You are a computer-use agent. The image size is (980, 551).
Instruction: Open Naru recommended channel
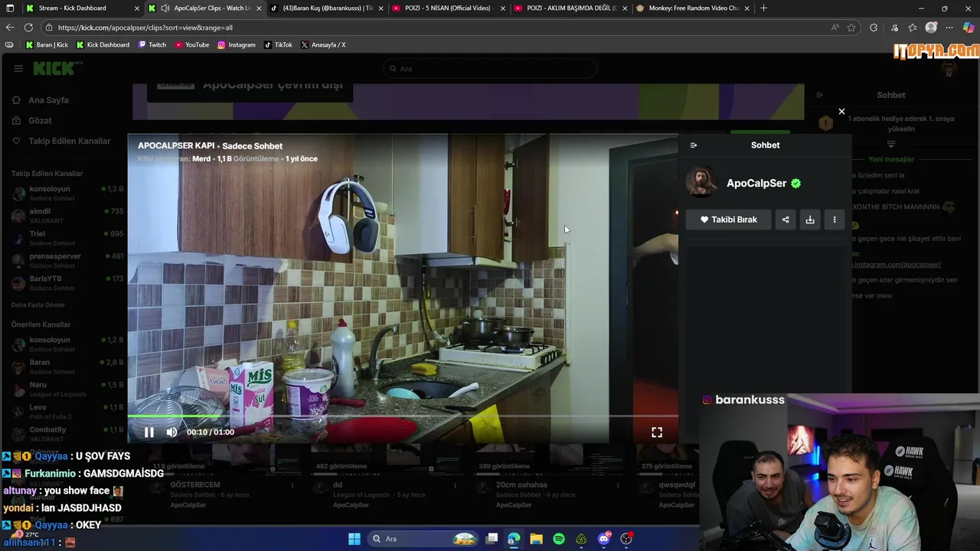pos(67,389)
